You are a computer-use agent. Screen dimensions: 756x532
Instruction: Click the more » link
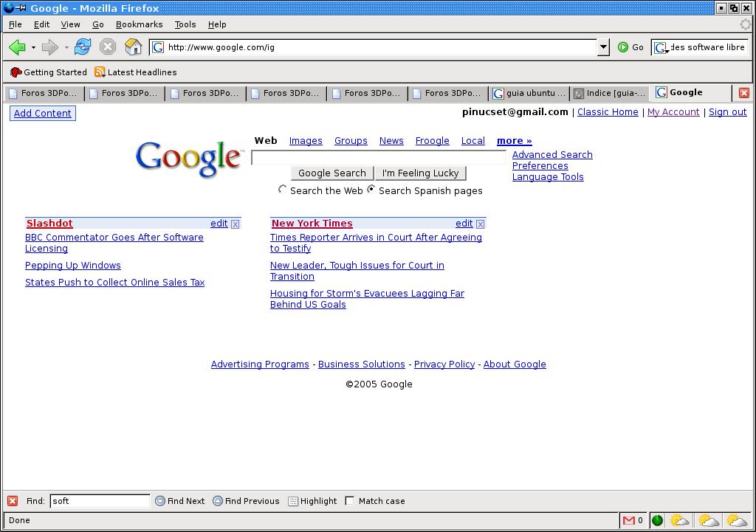[515, 141]
